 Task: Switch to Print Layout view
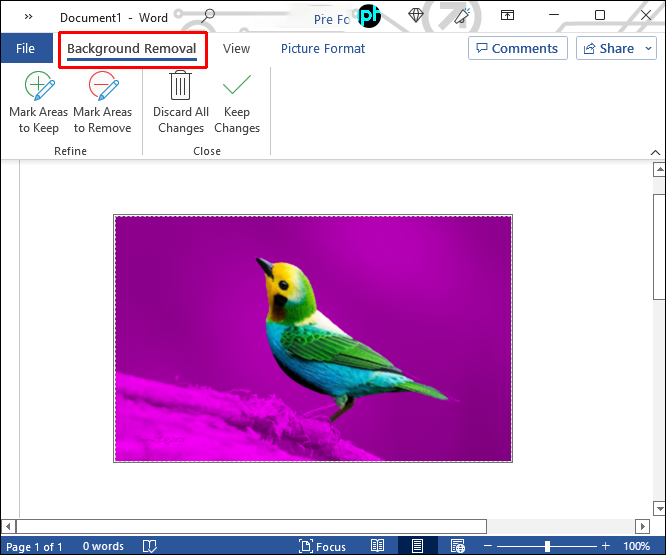click(417, 546)
